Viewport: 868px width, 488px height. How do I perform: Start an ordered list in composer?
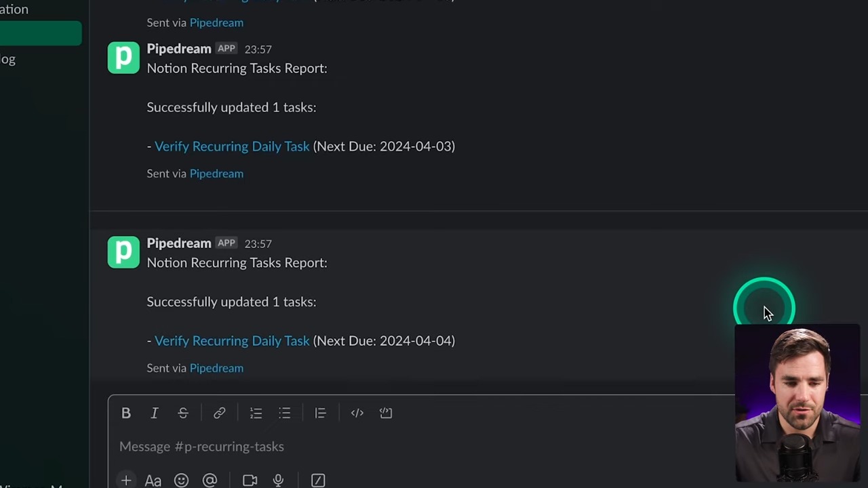256,413
